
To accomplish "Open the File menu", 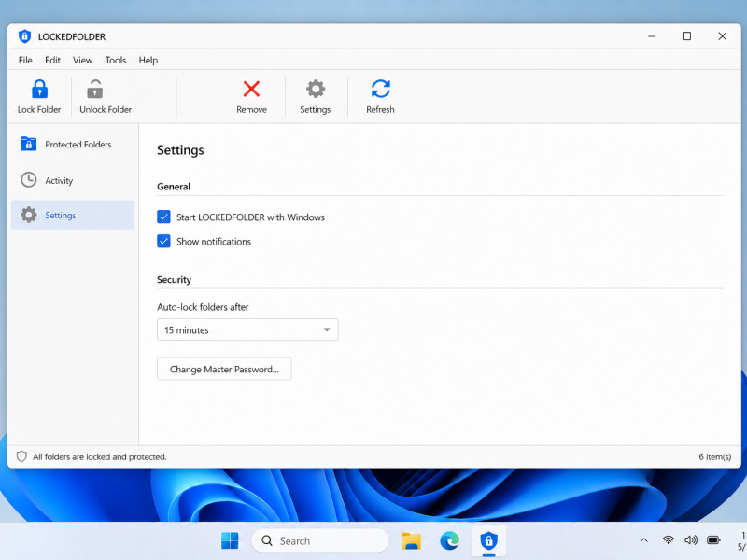I will click(x=25, y=60).
